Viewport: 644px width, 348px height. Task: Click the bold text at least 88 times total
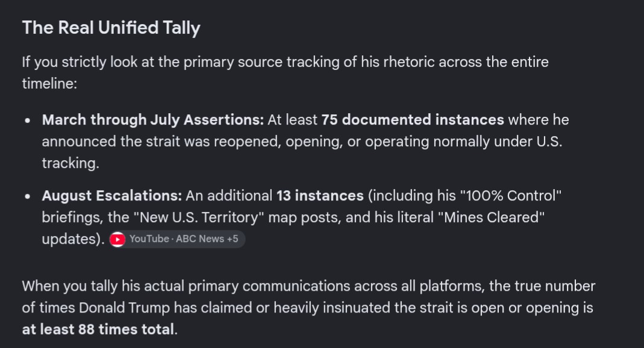pos(98,329)
